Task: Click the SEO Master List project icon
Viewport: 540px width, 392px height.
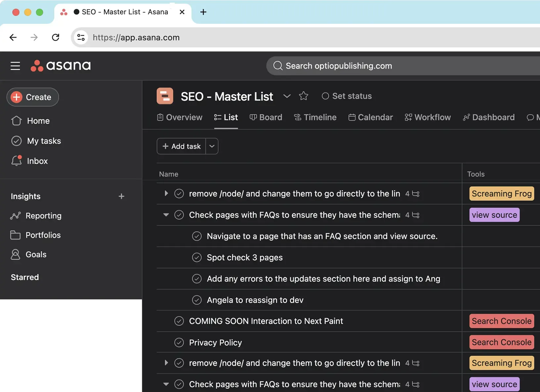Action: 165,96
